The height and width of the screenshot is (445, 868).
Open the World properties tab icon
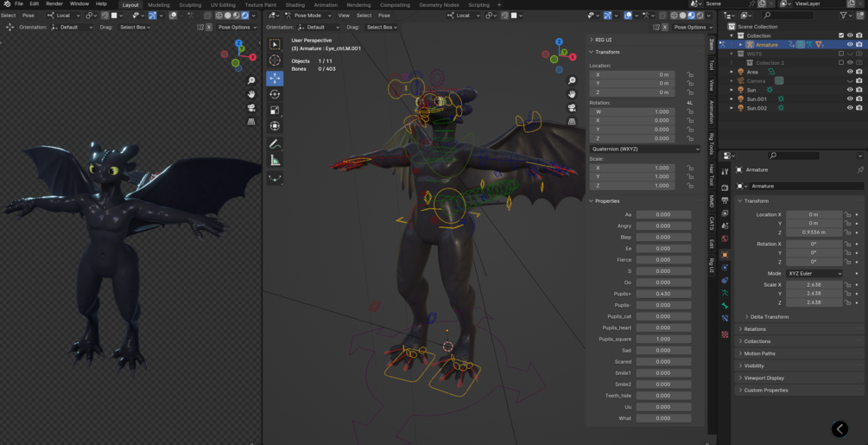point(725,239)
